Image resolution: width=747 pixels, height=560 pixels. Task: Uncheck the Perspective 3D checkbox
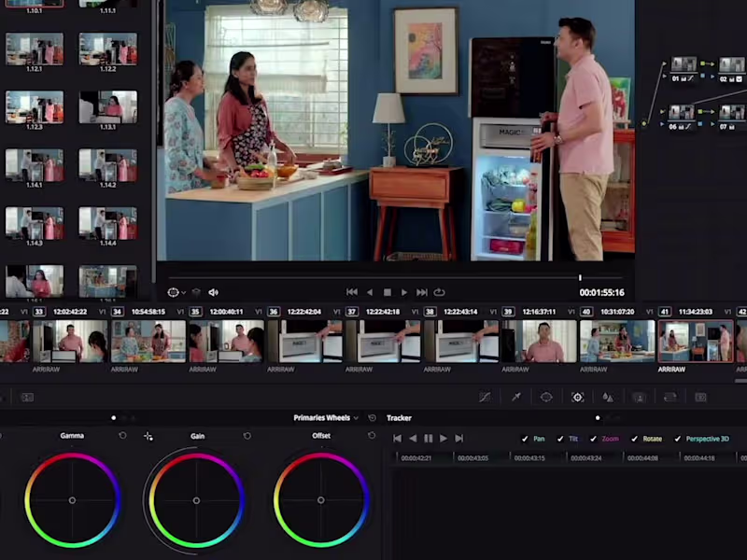(678, 439)
